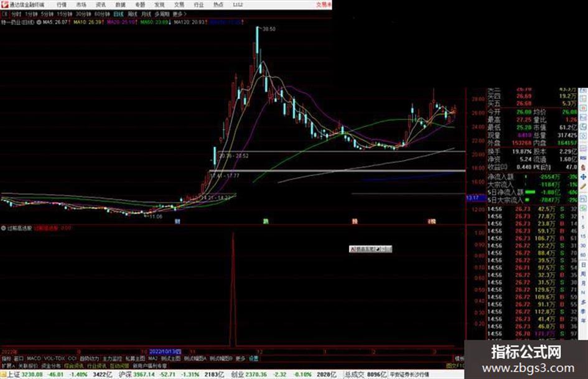Click the 沪深 index in status bar
The image size is (588, 379).
point(126,375)
